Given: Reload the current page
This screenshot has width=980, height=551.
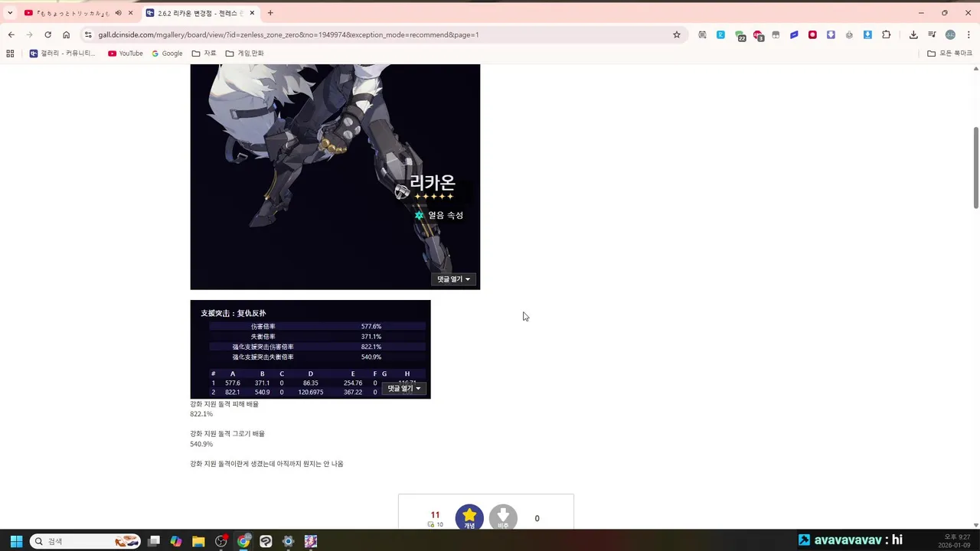Looking at the screenshot, I should coord(47,34).
